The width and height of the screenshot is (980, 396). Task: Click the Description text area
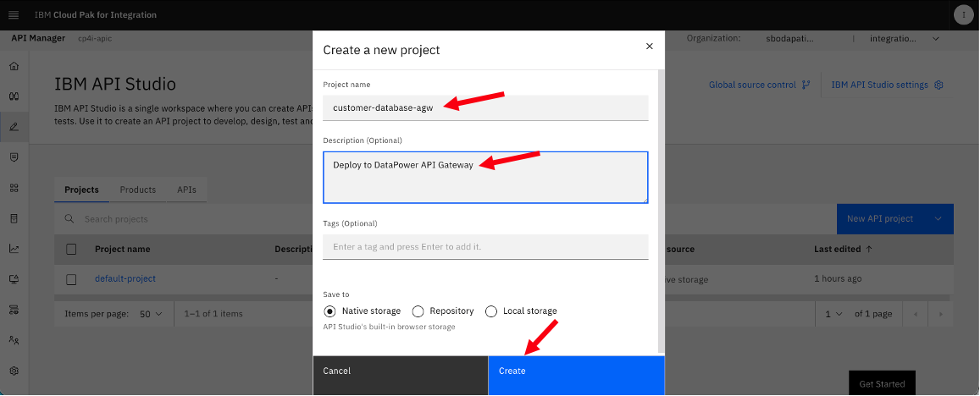pyautogui.click(x=485, y=178)
